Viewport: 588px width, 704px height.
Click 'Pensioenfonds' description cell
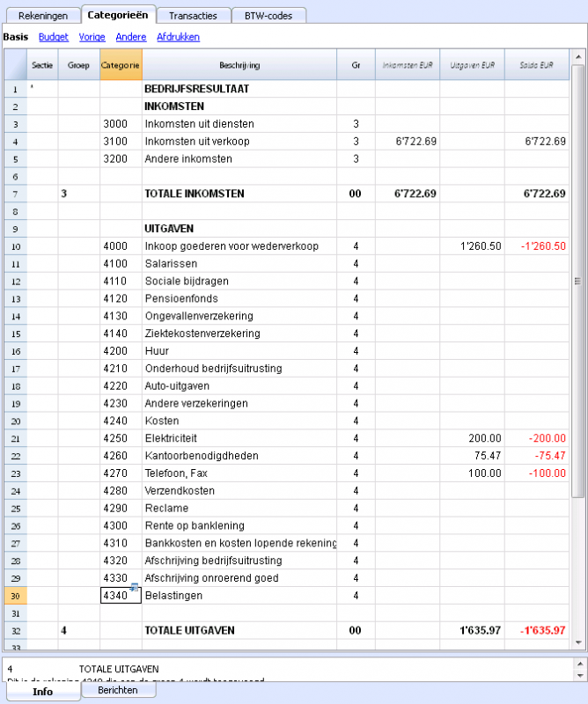(239, 299)
